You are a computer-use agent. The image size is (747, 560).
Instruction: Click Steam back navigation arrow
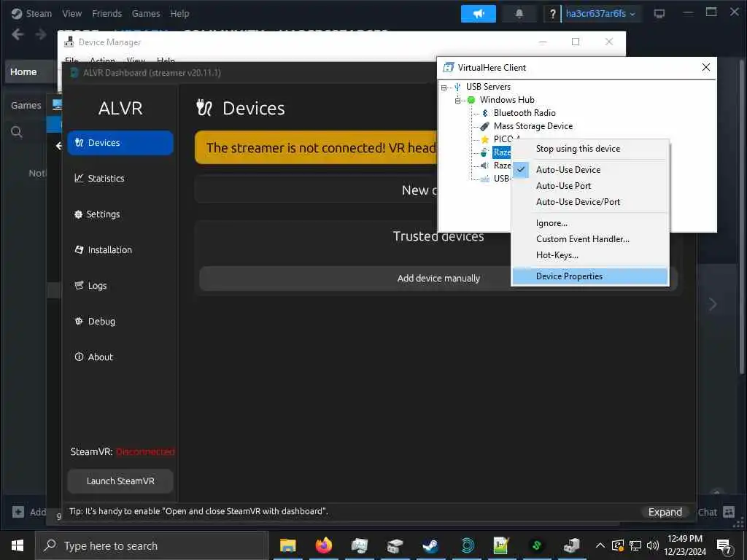pyautogui.click(x=18, y=34)
